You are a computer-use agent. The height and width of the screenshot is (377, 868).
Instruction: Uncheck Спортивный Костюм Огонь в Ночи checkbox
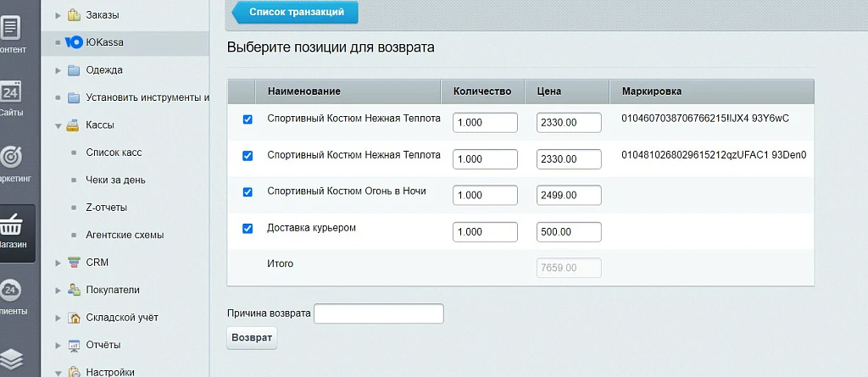pyautogui.click(x=248, y=192)
